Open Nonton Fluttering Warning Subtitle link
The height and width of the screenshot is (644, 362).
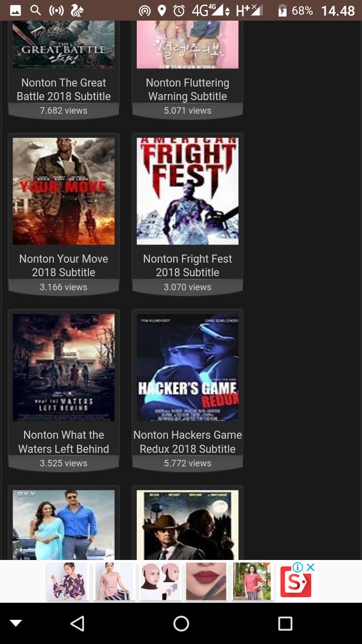tap(188, 90)
